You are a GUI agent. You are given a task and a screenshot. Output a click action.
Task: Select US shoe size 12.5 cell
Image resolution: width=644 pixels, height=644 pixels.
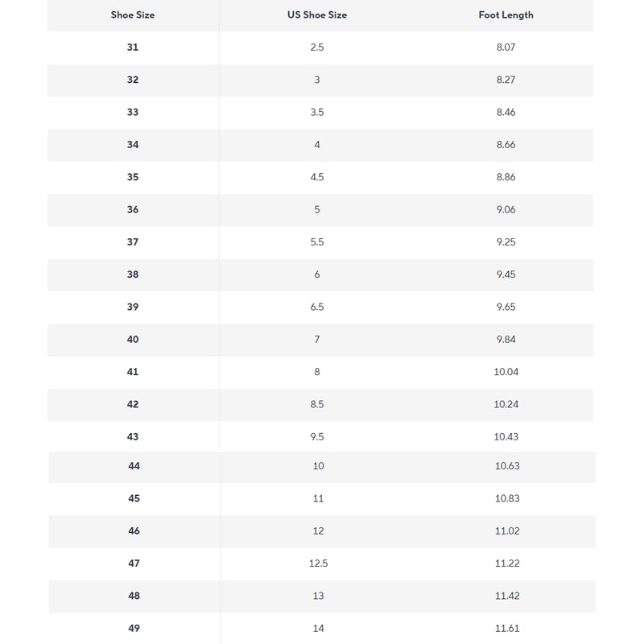[x=318, y=563]
